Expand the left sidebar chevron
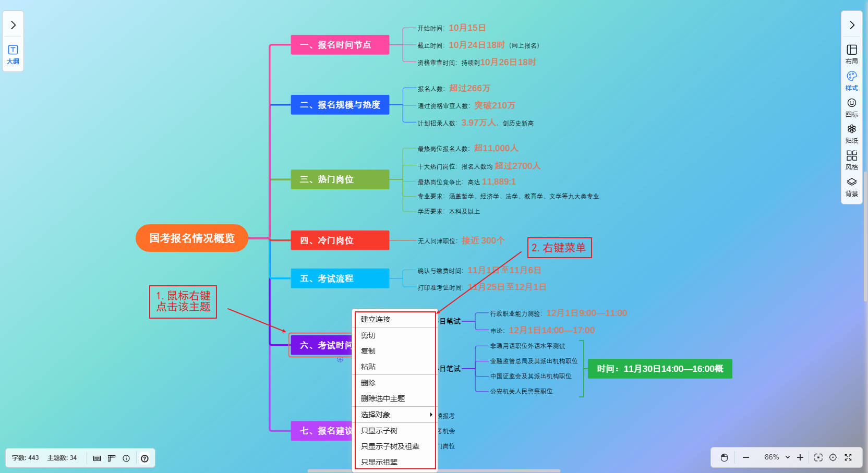The width and height of the screenshot is (868, 473). click(x=13, y=25)
